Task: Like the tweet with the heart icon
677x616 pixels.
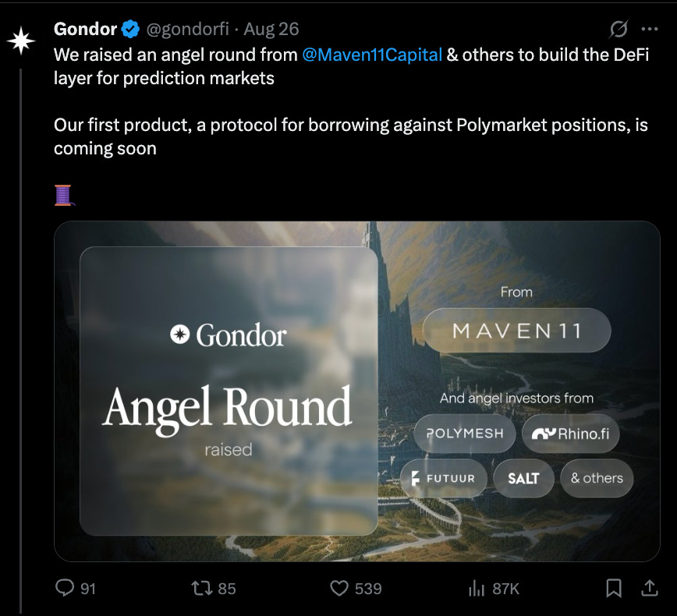Action: point(339,588)
